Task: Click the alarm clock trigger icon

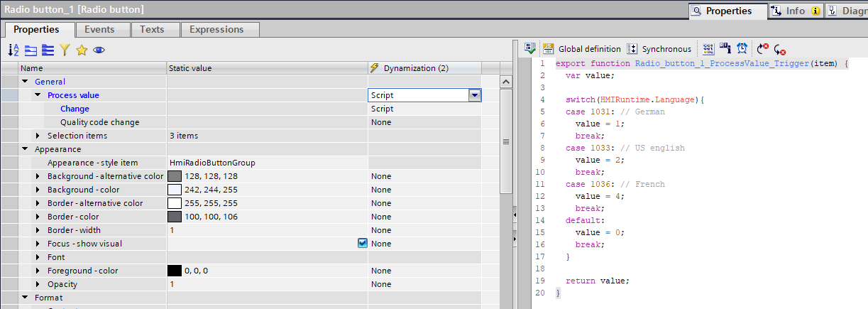Action: tap(742, 48)
